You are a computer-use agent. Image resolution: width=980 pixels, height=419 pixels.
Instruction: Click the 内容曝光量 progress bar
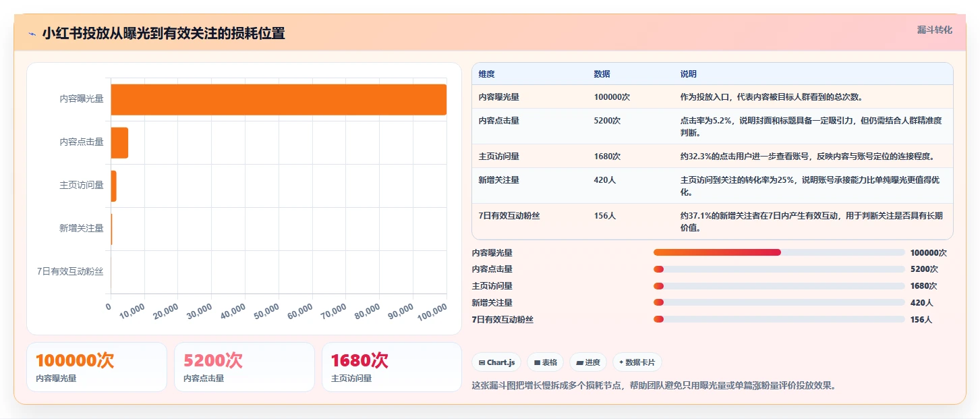(x=779, y=252)
